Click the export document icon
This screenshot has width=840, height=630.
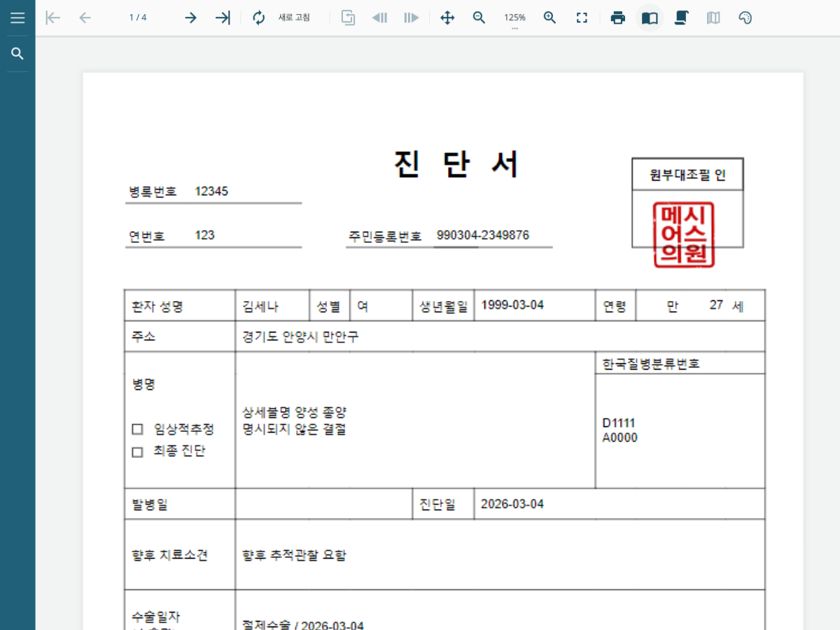[348, 17]
